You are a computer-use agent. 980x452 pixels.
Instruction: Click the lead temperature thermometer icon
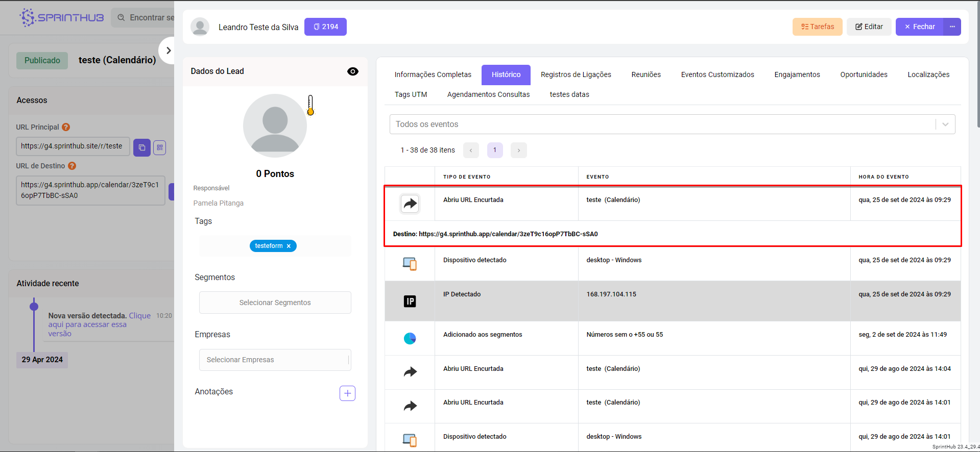(x=310, y=105)
